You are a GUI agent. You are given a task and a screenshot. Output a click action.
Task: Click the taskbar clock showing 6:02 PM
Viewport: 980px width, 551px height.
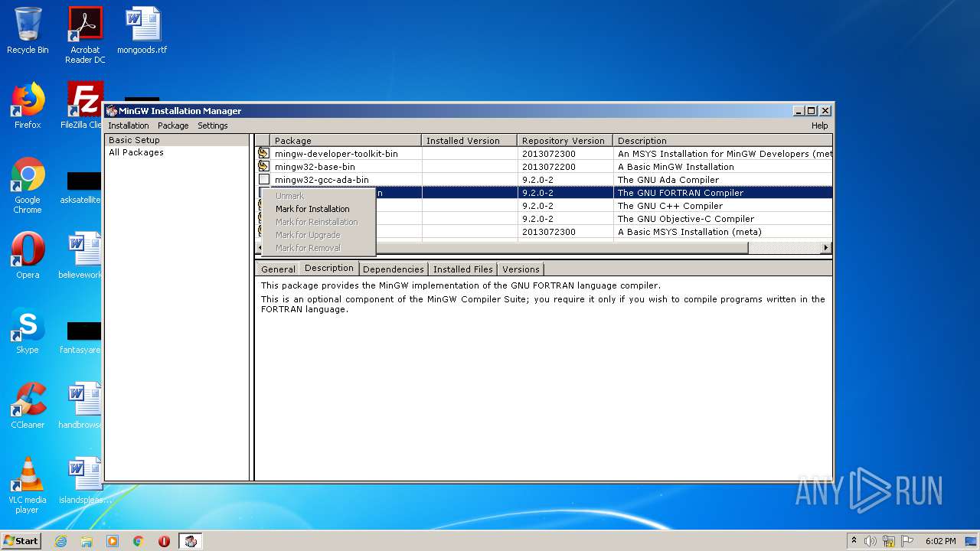(x=940, y=541)
